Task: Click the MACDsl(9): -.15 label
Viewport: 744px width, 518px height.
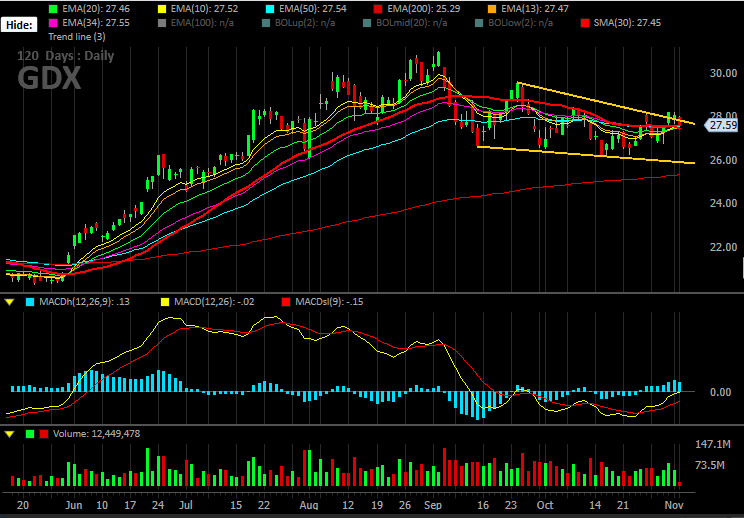Action: [x=329, y=302]
